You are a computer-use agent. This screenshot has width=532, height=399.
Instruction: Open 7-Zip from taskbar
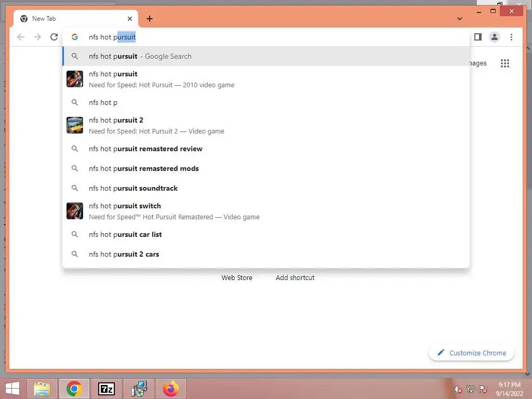point(106,389)
